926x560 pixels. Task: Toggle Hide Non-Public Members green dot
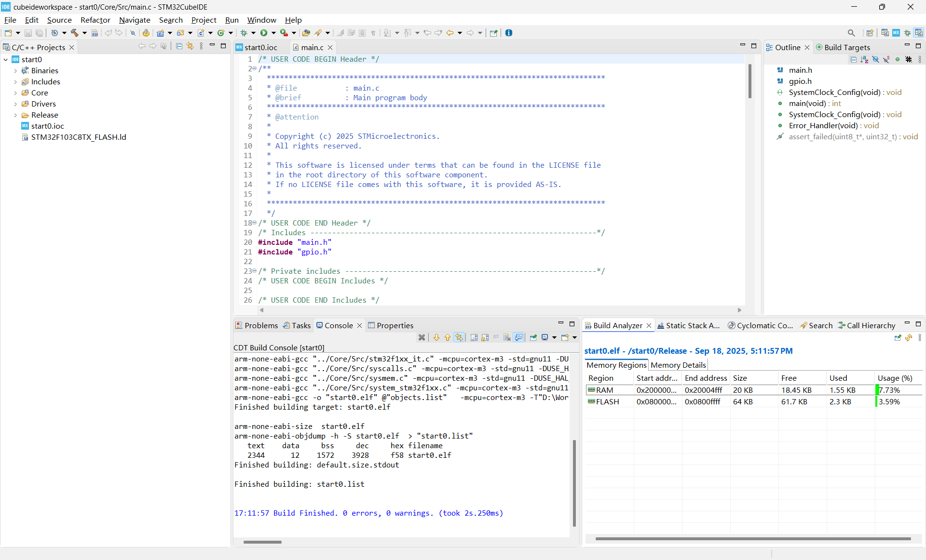[898, 59]
